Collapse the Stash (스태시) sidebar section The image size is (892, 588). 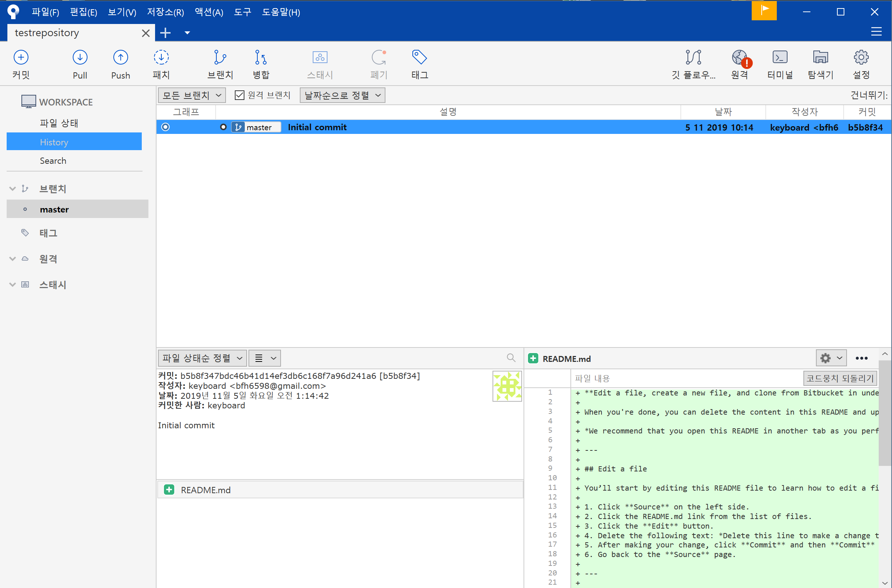click(13, 285)
